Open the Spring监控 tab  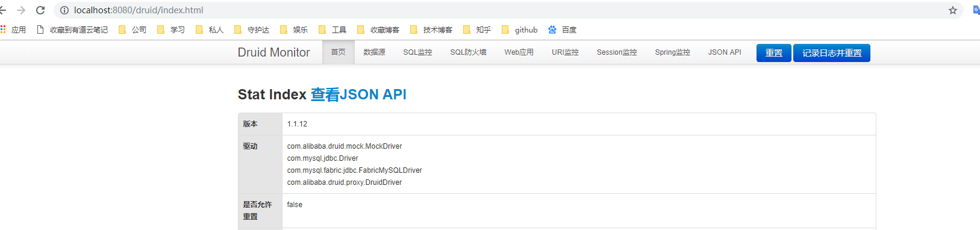[673, 52]
